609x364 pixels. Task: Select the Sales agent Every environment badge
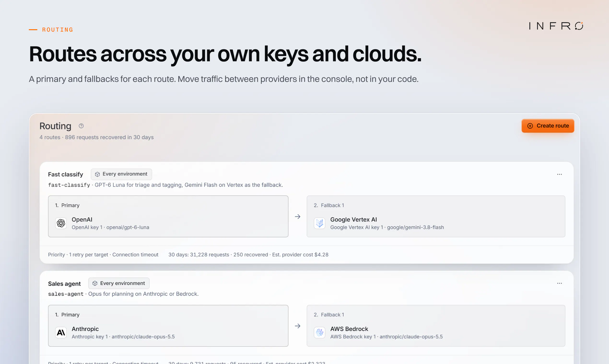(119, 283)
